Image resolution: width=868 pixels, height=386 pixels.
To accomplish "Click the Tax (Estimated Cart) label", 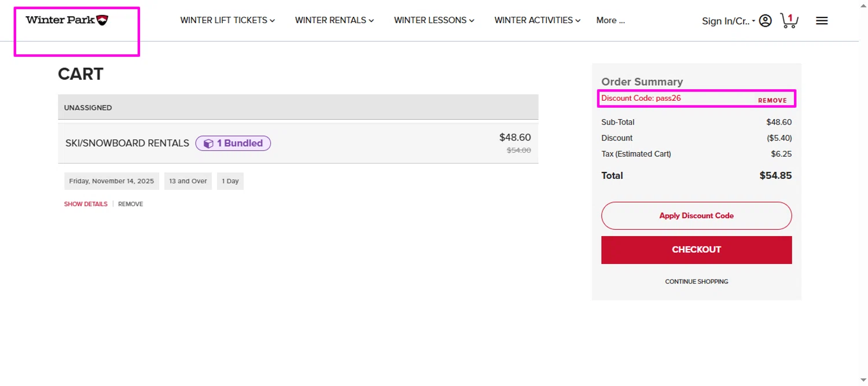I will [636, 154].
